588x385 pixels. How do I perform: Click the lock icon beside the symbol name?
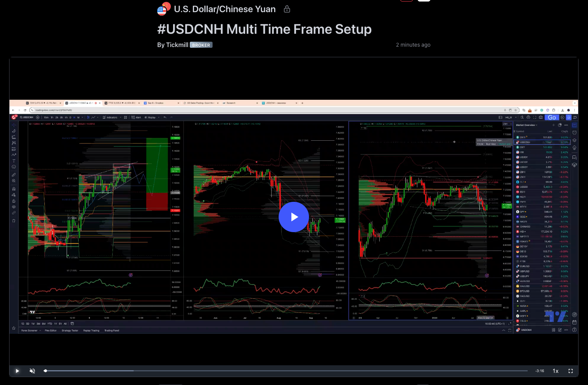pos(287,9)
